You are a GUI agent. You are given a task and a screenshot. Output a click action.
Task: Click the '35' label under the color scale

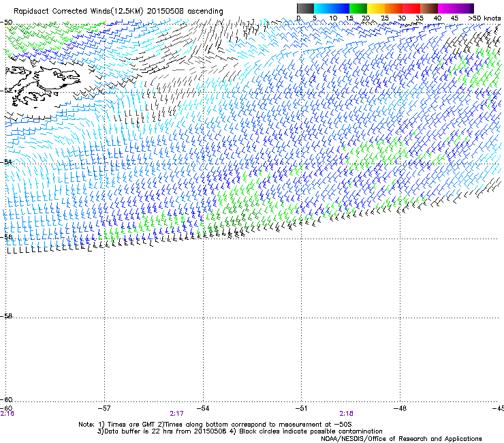420,18
